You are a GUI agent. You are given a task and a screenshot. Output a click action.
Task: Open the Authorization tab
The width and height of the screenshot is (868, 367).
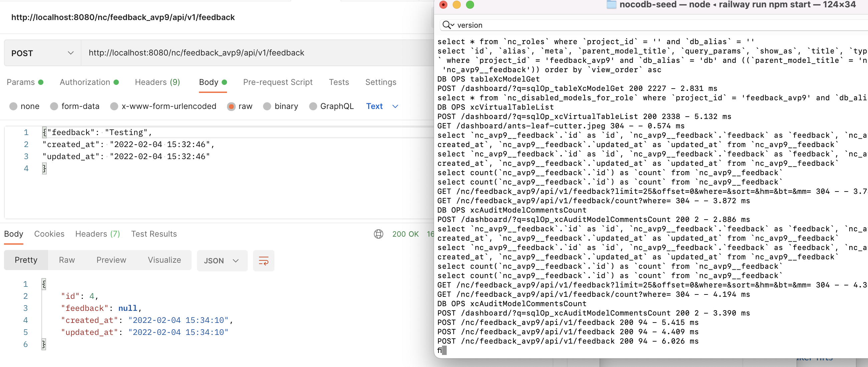84,82
